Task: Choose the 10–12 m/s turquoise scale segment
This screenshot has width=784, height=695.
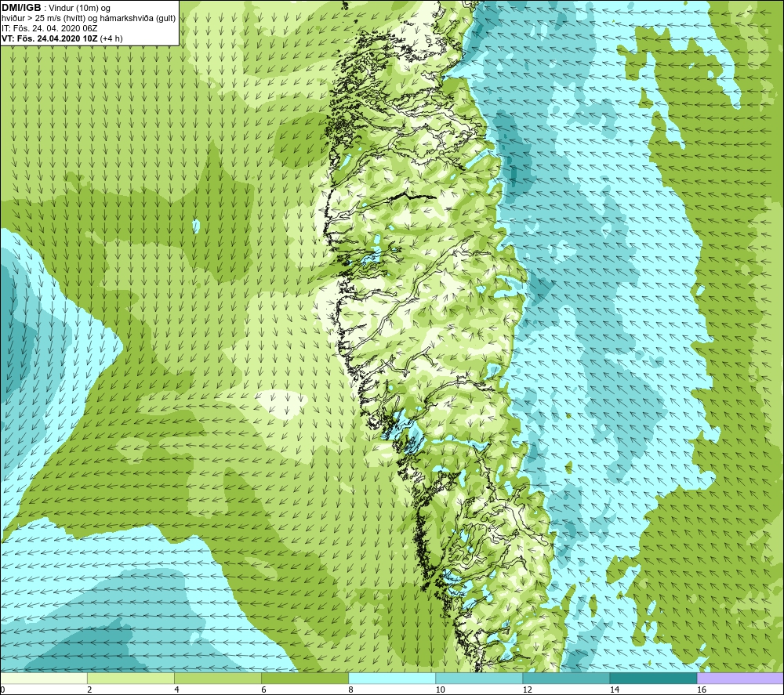Action: coord(479,678)
